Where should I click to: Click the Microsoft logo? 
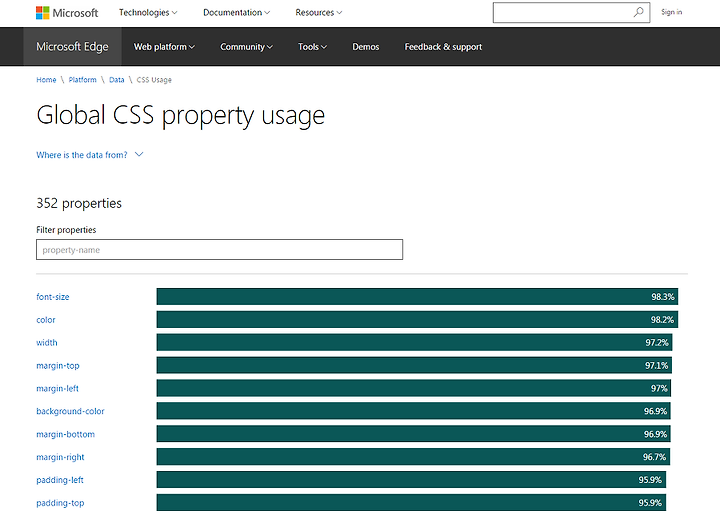pyautogui.click(x=67, y=13)
